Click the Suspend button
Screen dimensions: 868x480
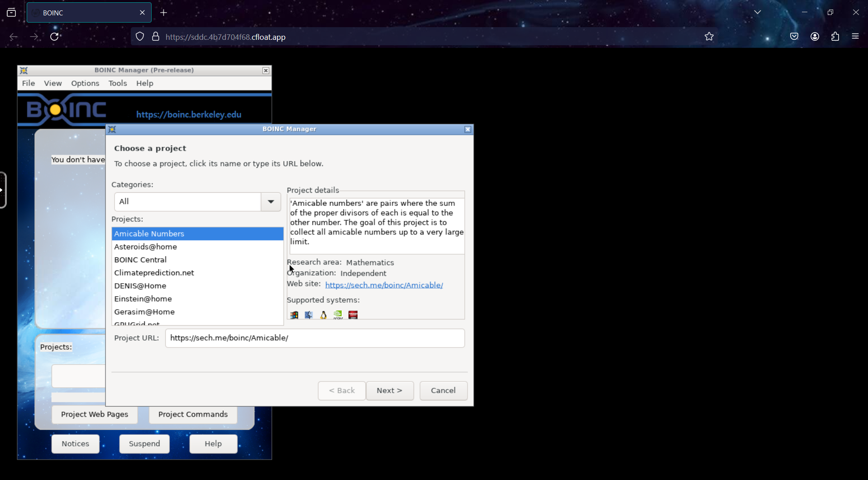click(144, 444)
